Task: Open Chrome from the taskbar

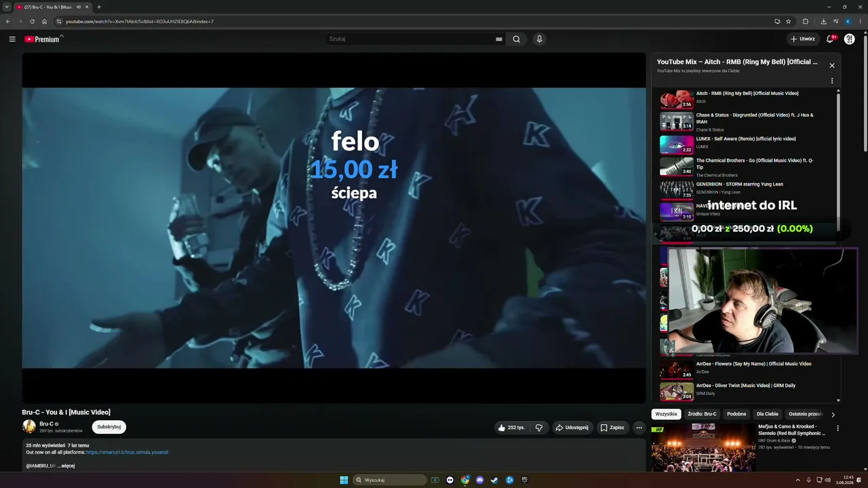Action: (465, 480)
